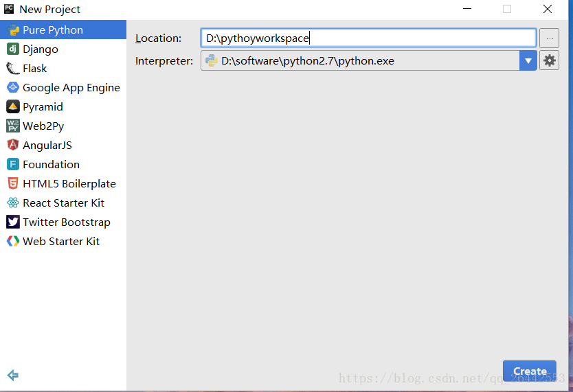Click the HTML5 Boilerplate shield icon
Image resolution: width=573 pixels, height=392 pixels.
tap(13, 183)
